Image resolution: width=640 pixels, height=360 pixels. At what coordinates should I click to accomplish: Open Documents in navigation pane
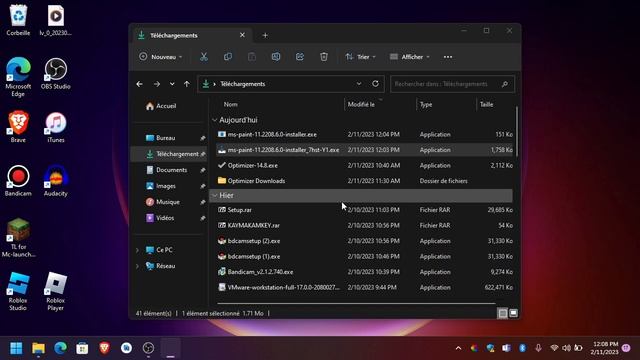pos(168,170)
